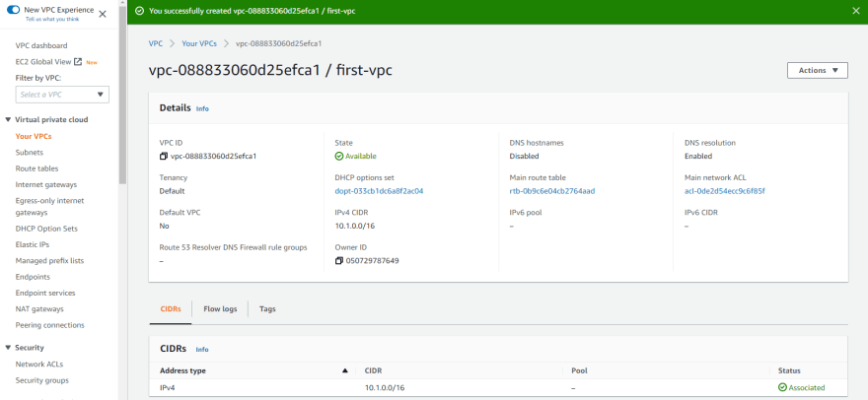Image resolution: width=868 pixels, height=400 pixels.
Task: Switch to the Flow logs tab
Action: (220, 309)
